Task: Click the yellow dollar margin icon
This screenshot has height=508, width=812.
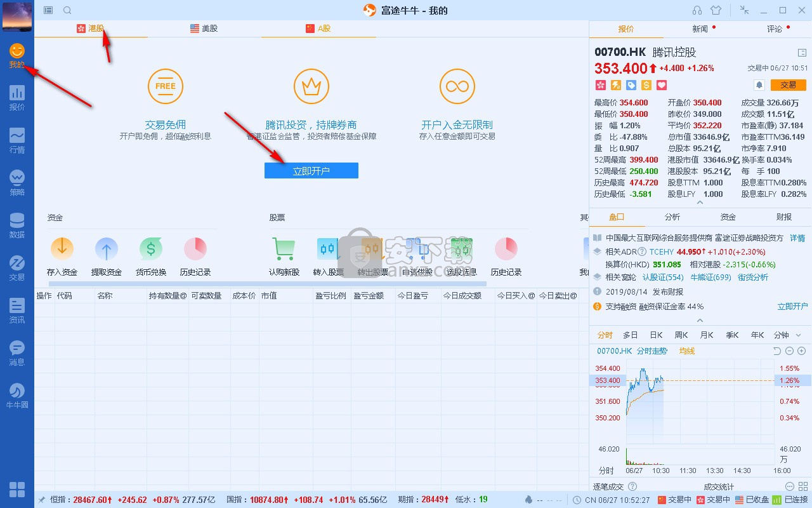Action: (646, 85)
